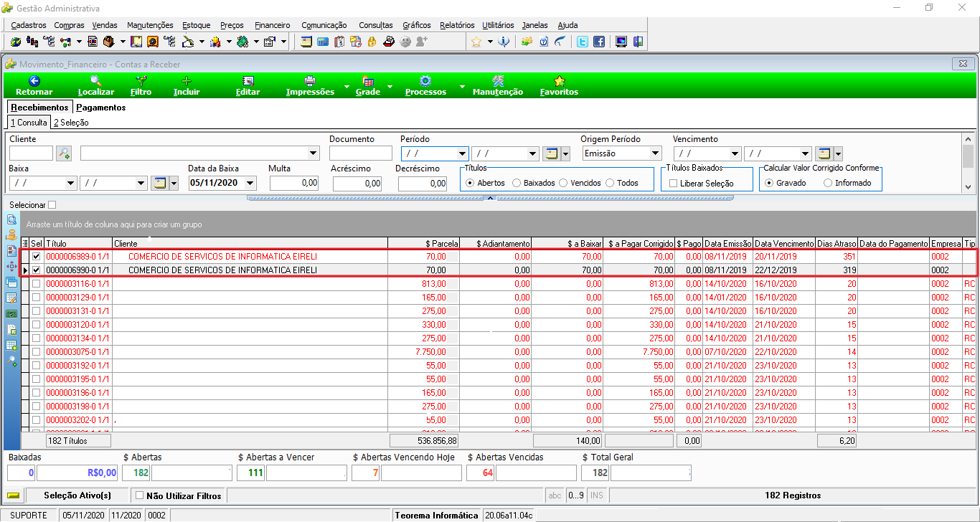The image size is (980, 522).
Task: Sort by Dias Atraso column header
Action: 837,244
